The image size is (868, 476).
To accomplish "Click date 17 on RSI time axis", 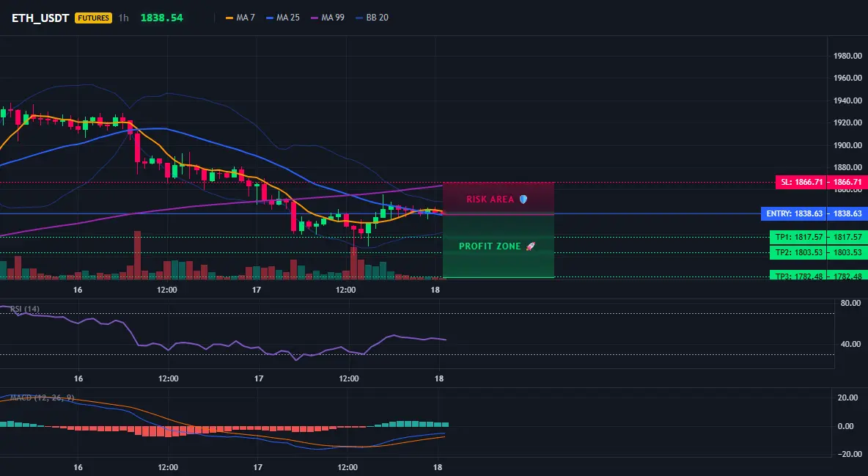I will [x=259, y=378].
